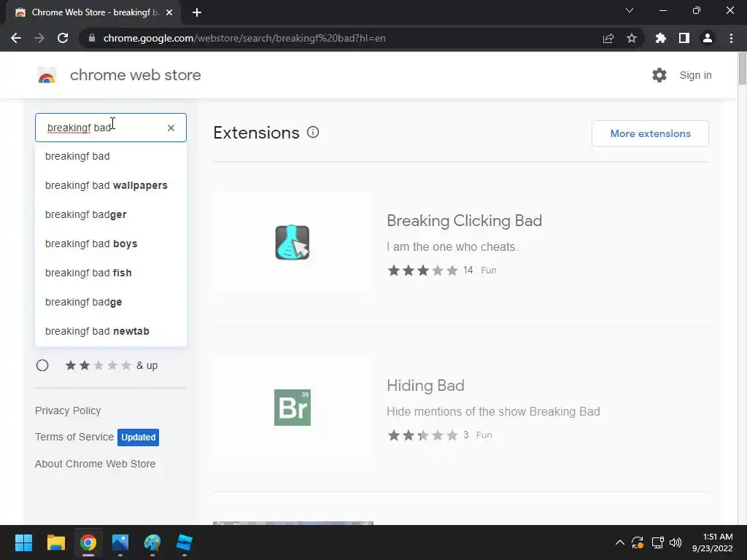Click the page vertical scrollbar

[x=742, y=69]
